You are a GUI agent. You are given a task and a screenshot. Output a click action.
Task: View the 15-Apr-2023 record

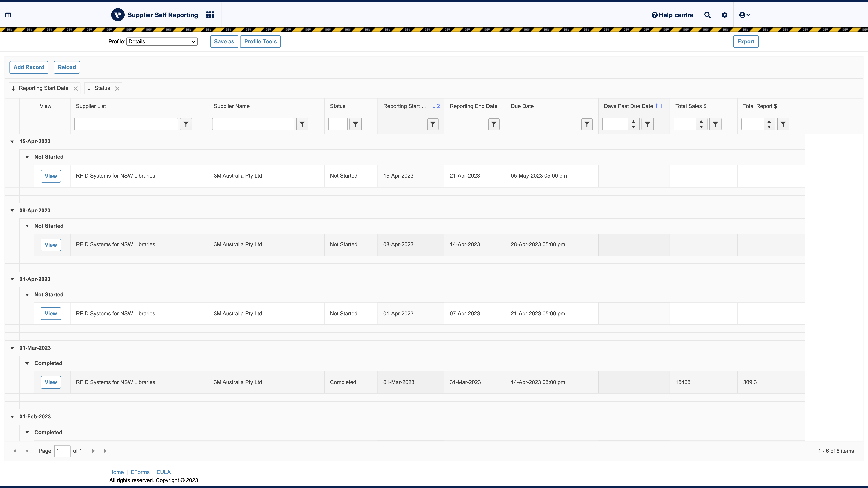[x=51, y=176]
